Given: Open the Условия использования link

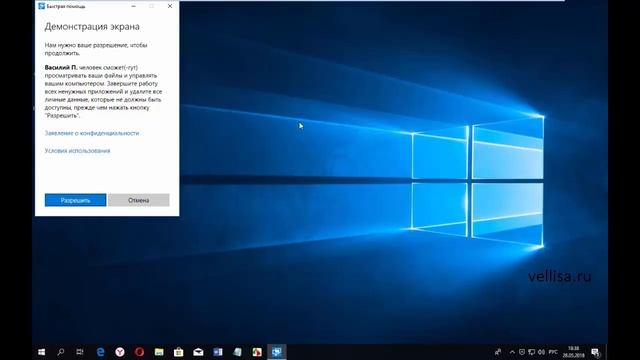Looking at the screenshot, I should 78,151.
